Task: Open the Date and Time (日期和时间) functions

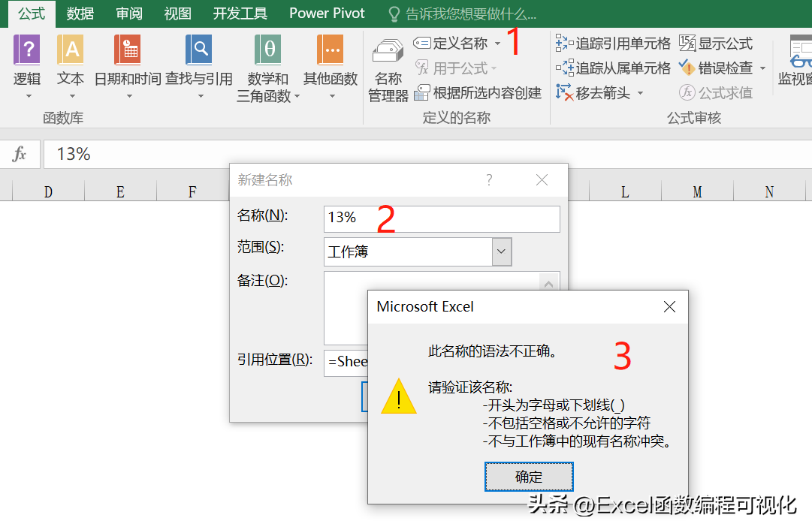Action: [128, 66]
